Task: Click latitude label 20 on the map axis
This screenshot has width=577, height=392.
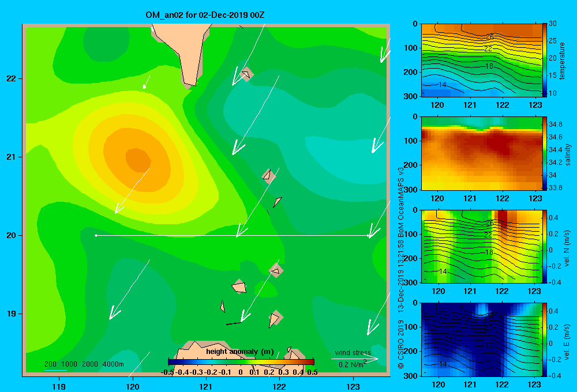Action: click(x=12, y=235)
